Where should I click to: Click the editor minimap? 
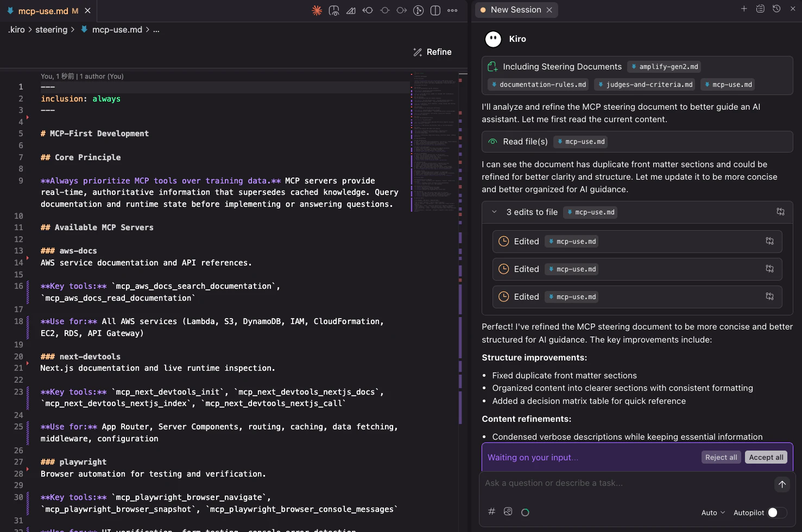(x=434, y=141)
